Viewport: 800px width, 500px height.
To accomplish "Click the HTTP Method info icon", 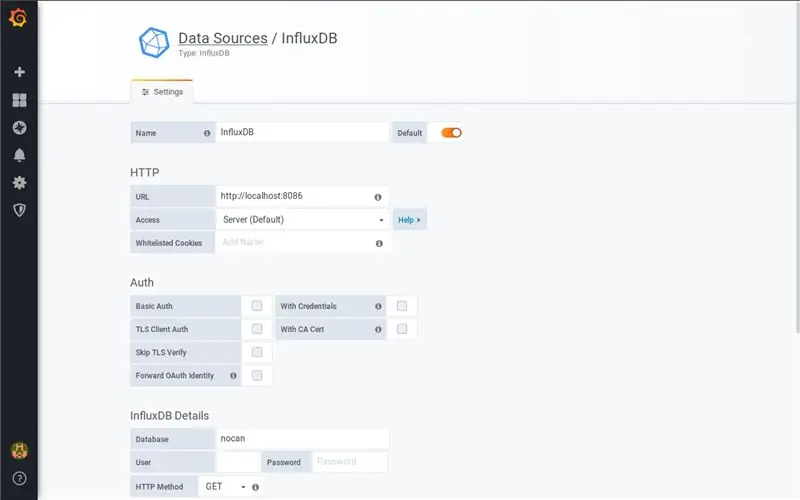I will 256,487.
